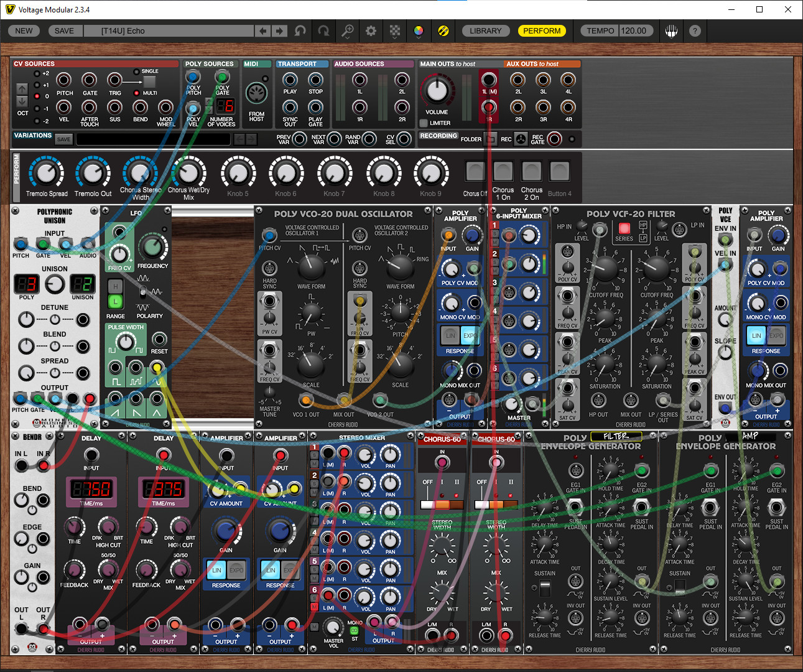
Task: Select the -2 octave radio button
Action: (x=37, y=121)
